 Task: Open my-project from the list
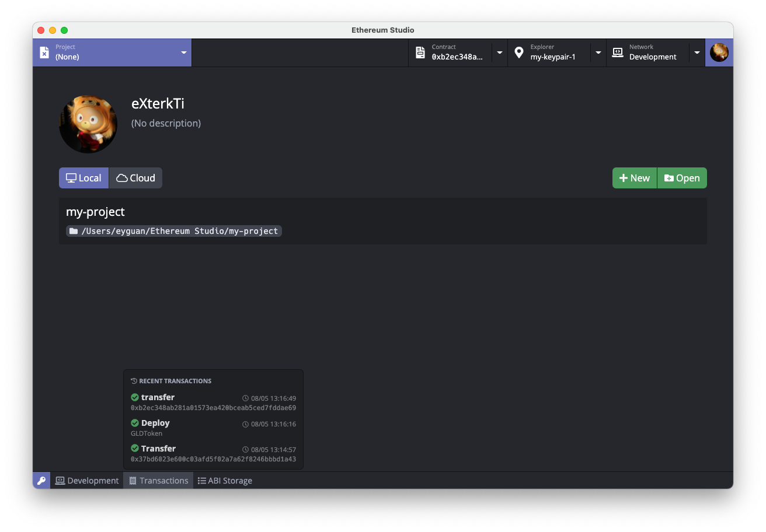[383, 221]
